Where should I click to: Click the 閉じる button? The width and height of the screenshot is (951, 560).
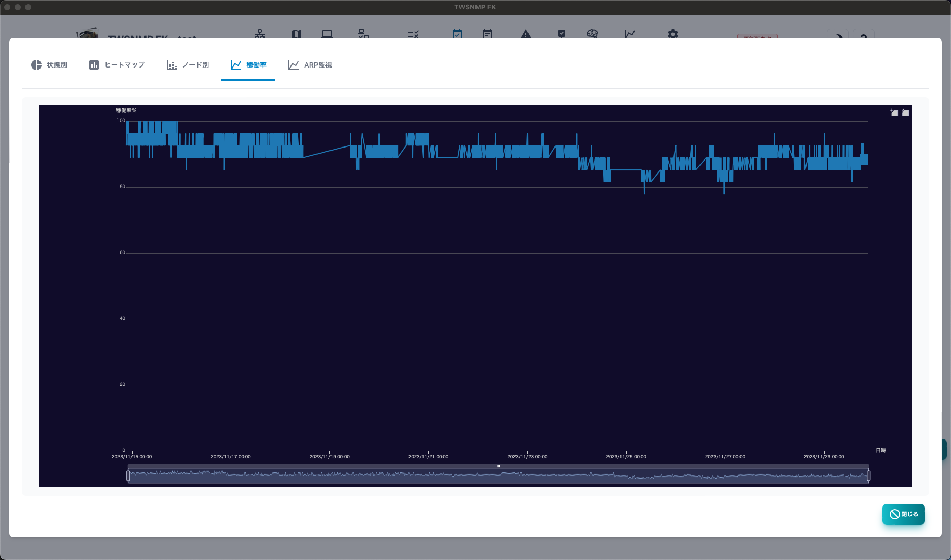[x=904, y=514]
